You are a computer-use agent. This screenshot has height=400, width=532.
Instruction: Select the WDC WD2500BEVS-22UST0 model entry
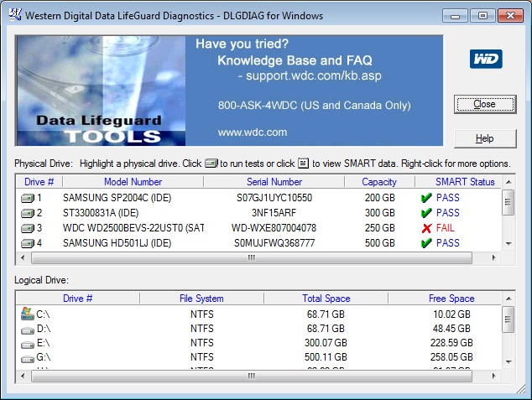pyautogui.click(x=133, y=228)
